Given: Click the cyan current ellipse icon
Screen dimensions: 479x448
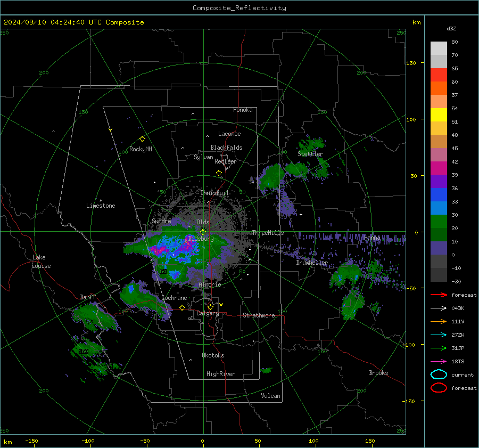Looking at the screenshot, I should pos(439,374).
